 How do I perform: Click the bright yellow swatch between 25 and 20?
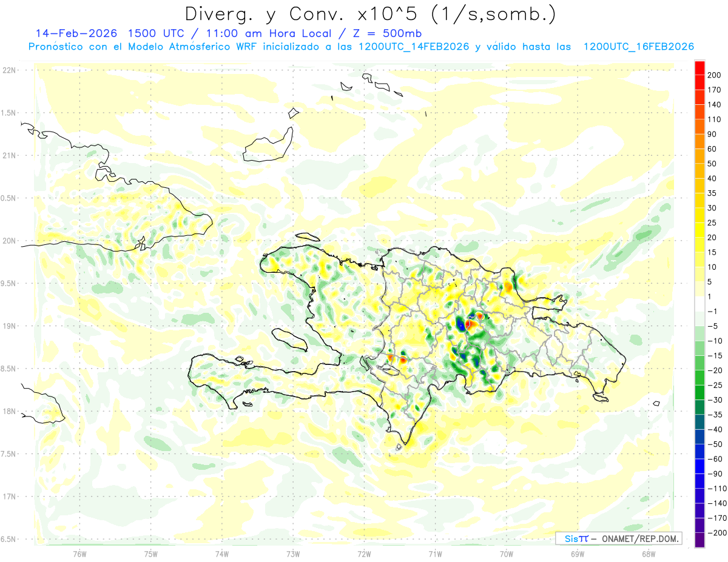tap(699, 230)
